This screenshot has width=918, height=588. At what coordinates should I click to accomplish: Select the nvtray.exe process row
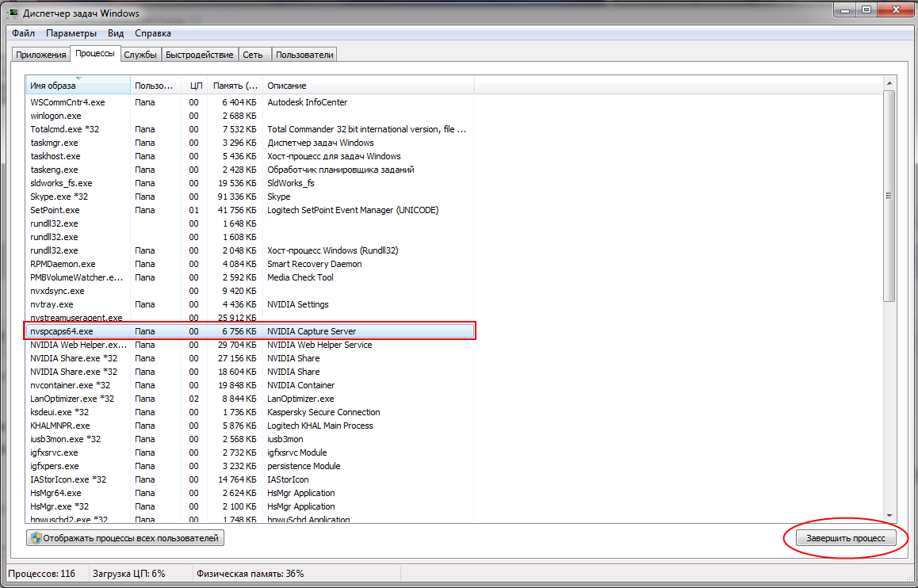coord(250,304)
